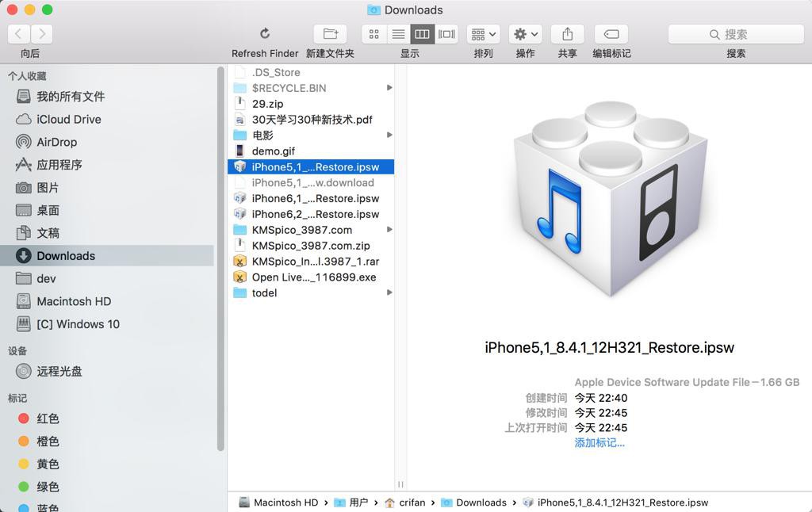Open the action gear dropdown
This screenshot has width=812, height=512.
tap(525, 34)
